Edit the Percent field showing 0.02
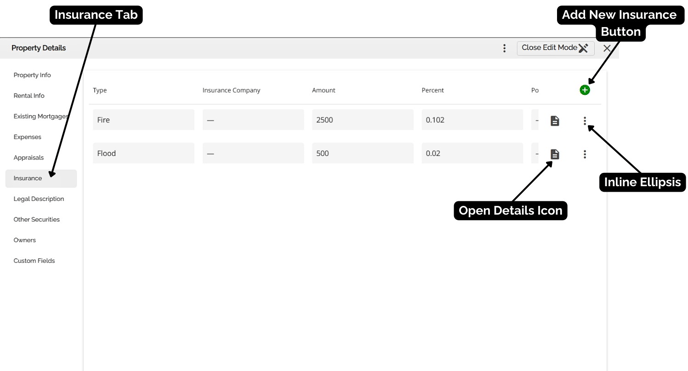 click(x=472, y=153)
